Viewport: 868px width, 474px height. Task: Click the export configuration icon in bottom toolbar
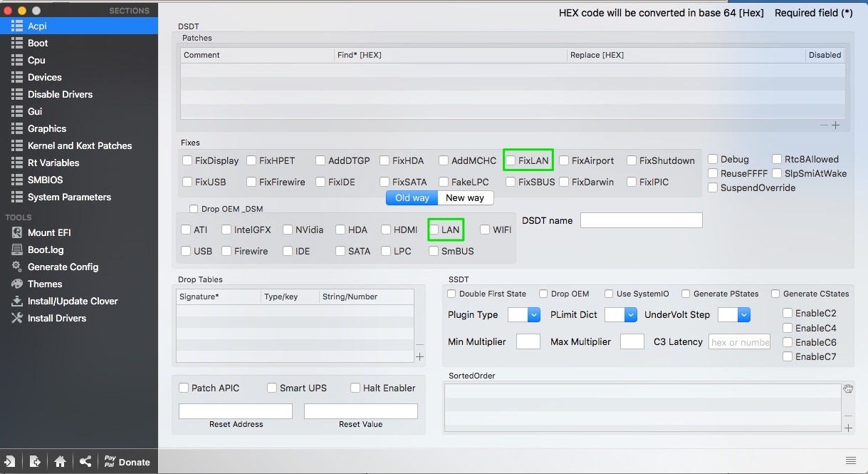(x=35, y=462)
